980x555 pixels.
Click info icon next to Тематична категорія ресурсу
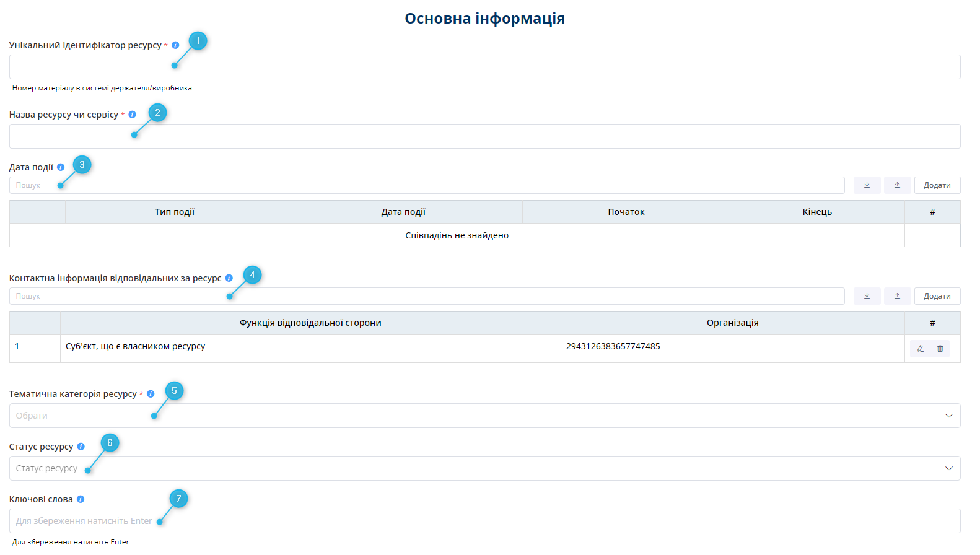[151, 394]
